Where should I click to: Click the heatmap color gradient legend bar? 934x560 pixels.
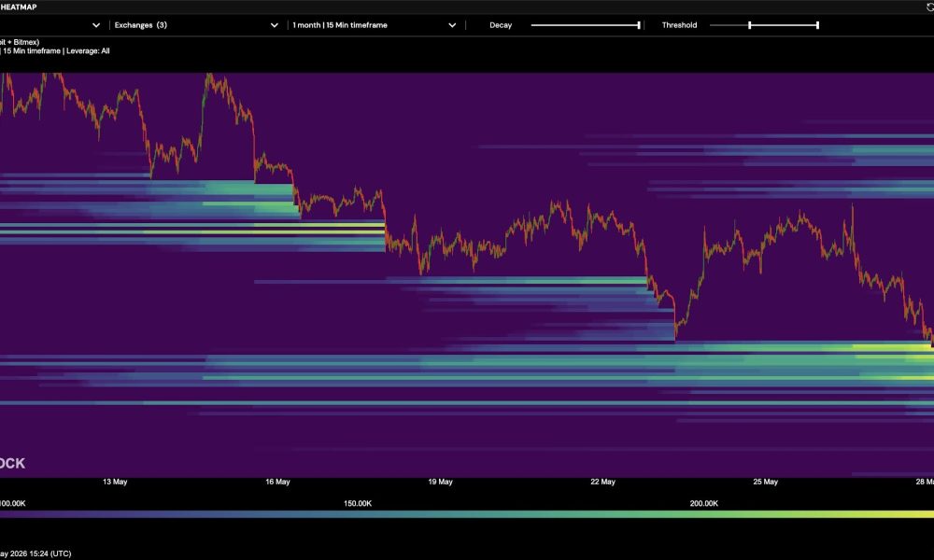[x=467, y=514]
